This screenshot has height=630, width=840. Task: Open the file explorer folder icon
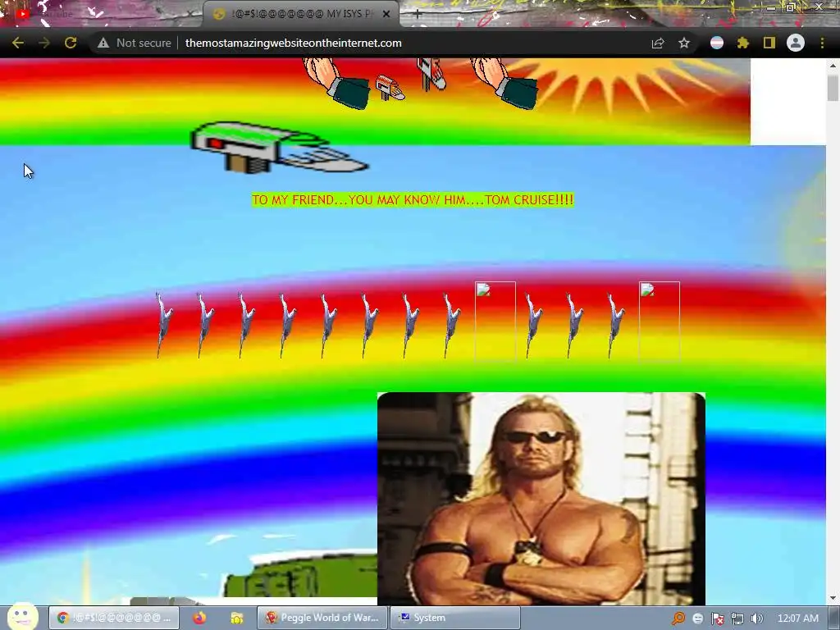click(236, 618)
